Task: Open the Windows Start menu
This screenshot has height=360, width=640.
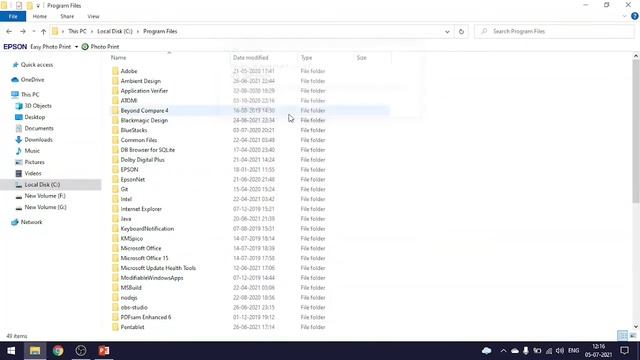Action: pyautogui.click(x=11, y=351)
